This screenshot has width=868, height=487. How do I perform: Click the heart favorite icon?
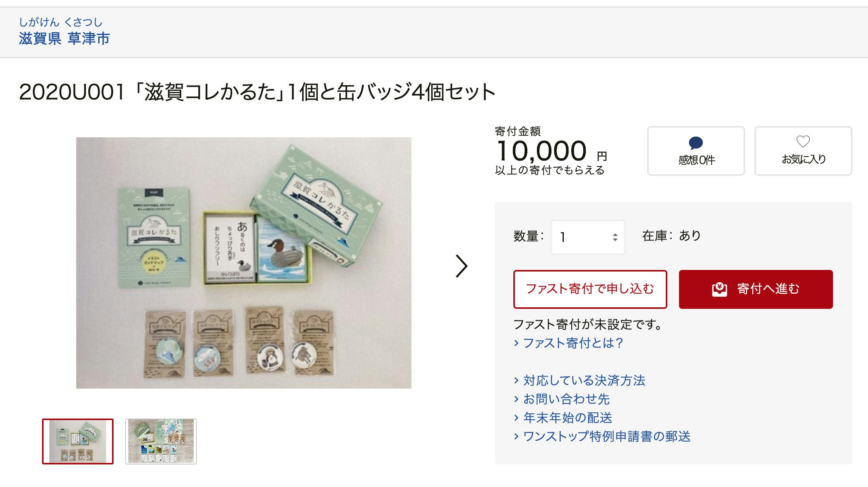(803, 141)
